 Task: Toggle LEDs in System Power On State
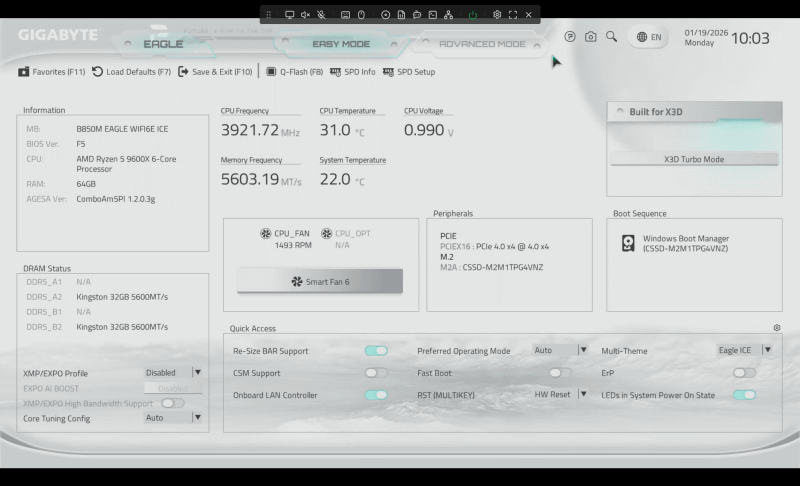point(744,395)
